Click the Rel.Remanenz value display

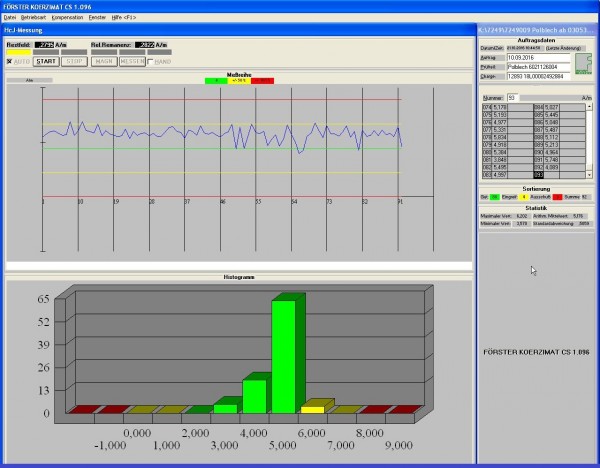click(145, 45)
